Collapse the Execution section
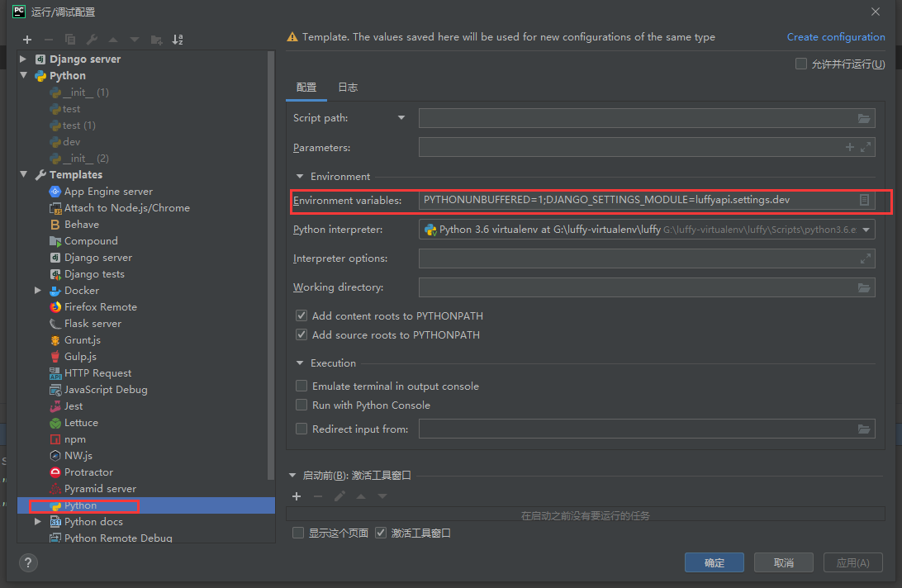This screenshot has height=588, width=902. coord(300,363)
